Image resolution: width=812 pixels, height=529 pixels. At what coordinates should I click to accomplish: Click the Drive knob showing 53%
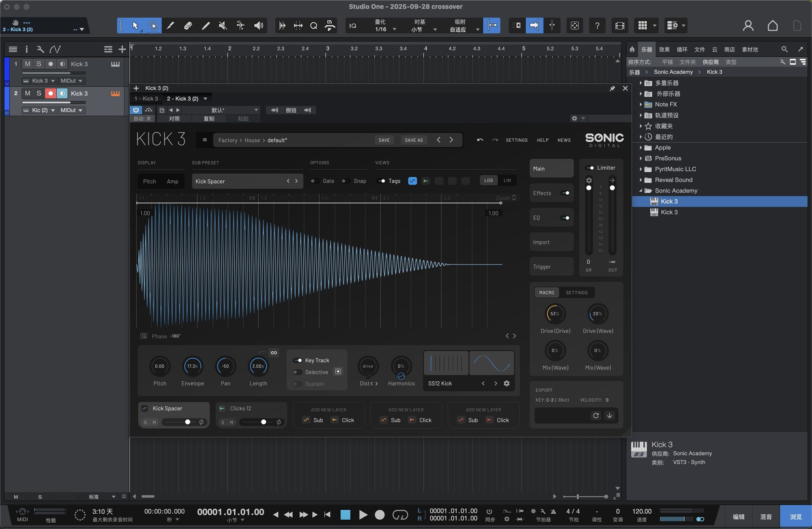[555, 314]
